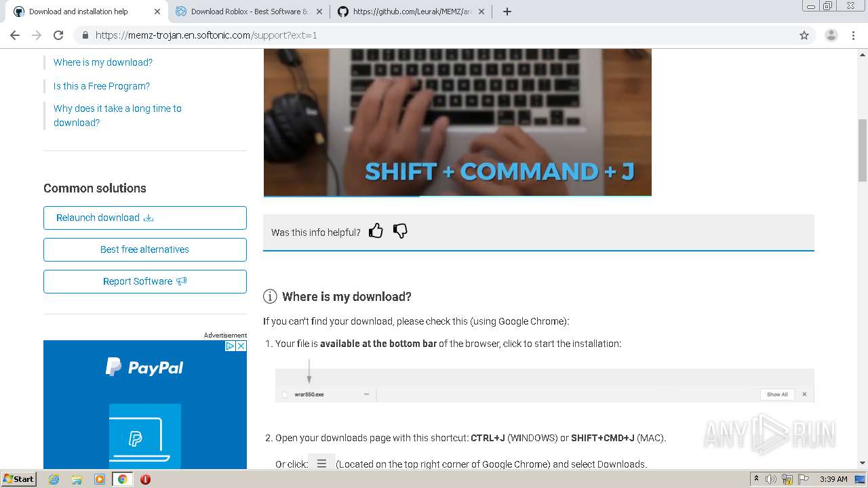Click the show desktop button in taskbar
The image size is (868, 488).
tap(861, 479)
